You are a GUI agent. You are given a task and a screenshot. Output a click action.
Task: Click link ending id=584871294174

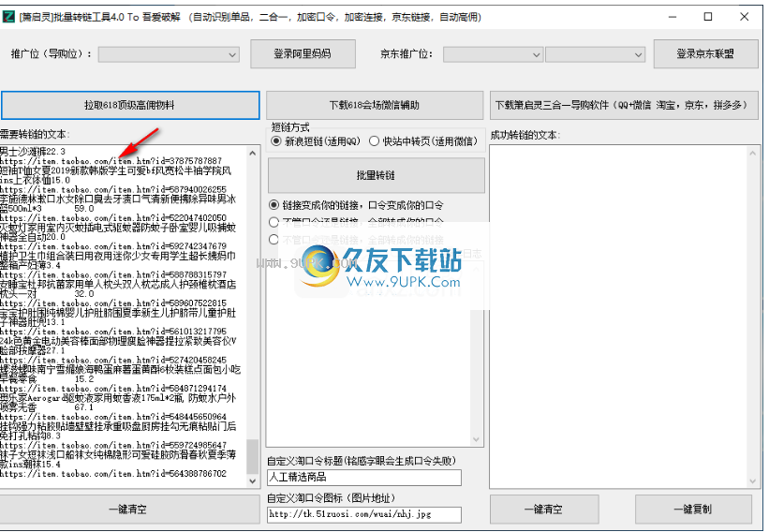point(113,389)
